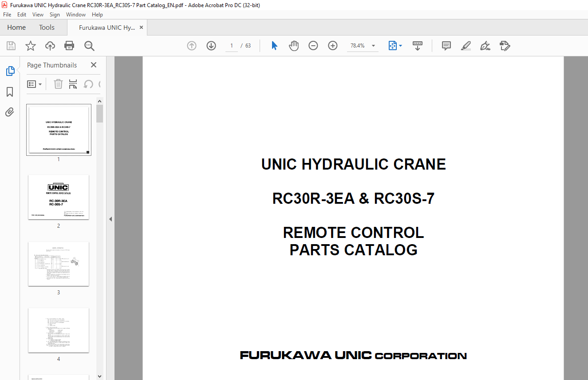Viewport: 588px width, 380px height.
Task: Open the Sign menu
Action: [55, 15]
